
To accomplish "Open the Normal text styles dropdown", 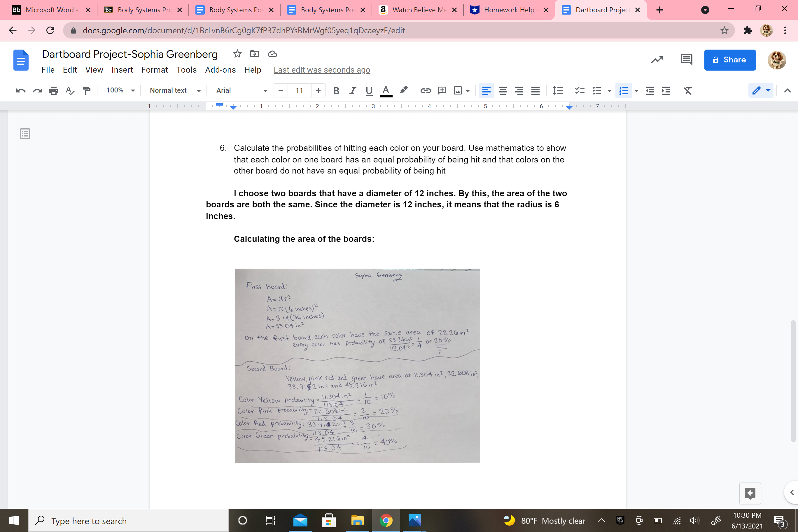I will tap(175, 91).
